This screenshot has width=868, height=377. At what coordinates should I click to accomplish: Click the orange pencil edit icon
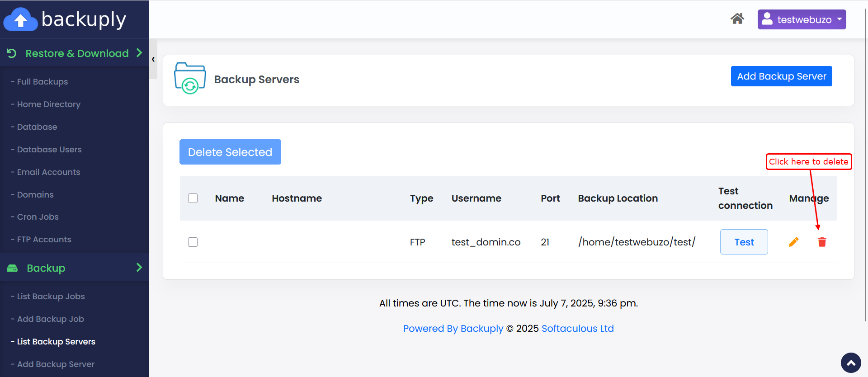pos(793,242)
